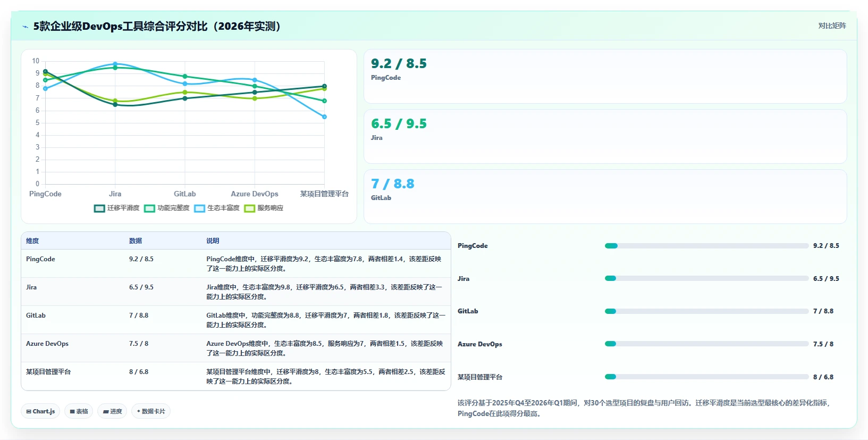Click the PingCode progress bar

(706, 246)
